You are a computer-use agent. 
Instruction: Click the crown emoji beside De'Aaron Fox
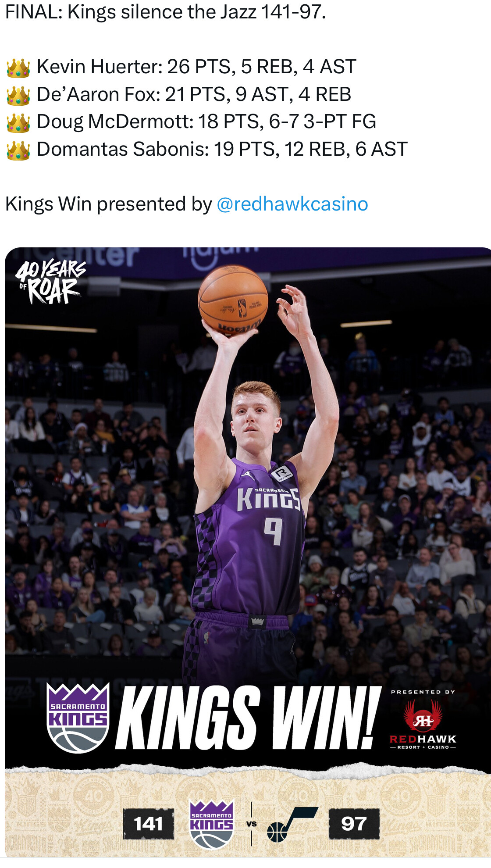pos(18,95)
